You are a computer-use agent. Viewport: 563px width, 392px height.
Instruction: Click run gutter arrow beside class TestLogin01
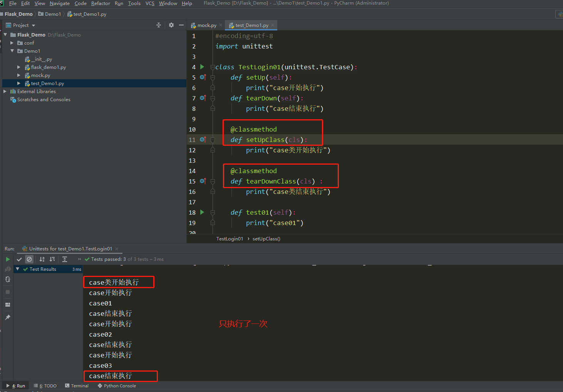click(x=202, y=67)
